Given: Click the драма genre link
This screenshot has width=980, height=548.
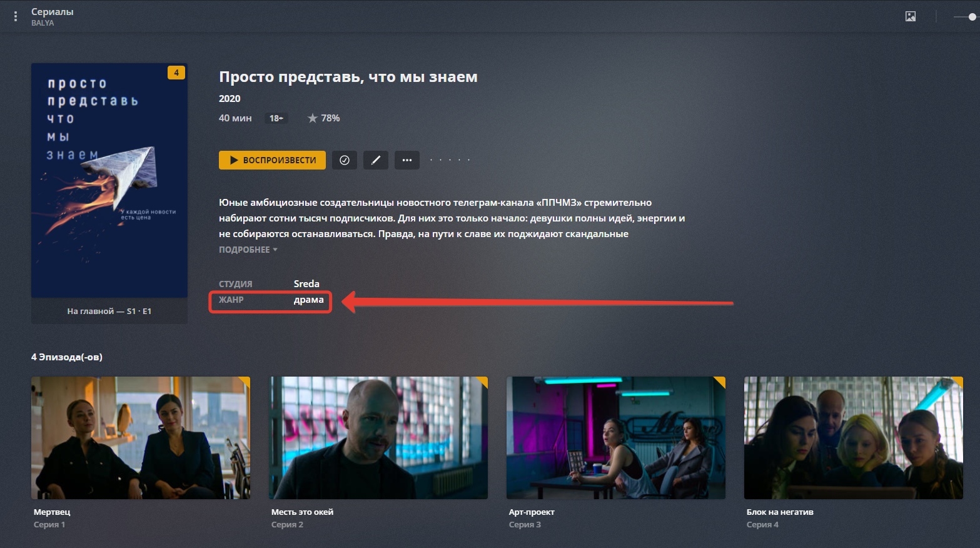Looking at the screenshot, I should [308, 300].
